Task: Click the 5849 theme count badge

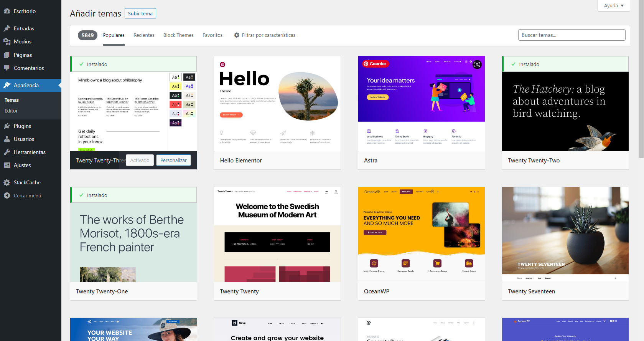Action: [87, 35]
